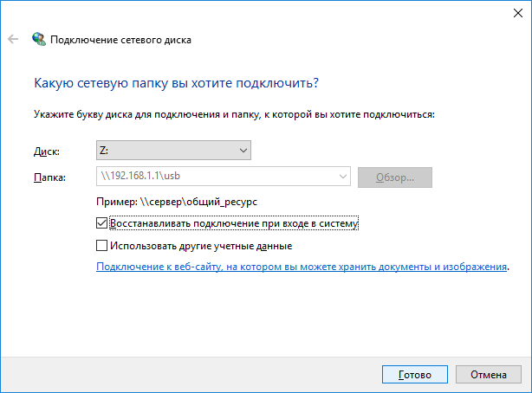The width and height of the screenshot is (532, 393).
Task: Close the map network drive dialog
Action: coord(511,13)
